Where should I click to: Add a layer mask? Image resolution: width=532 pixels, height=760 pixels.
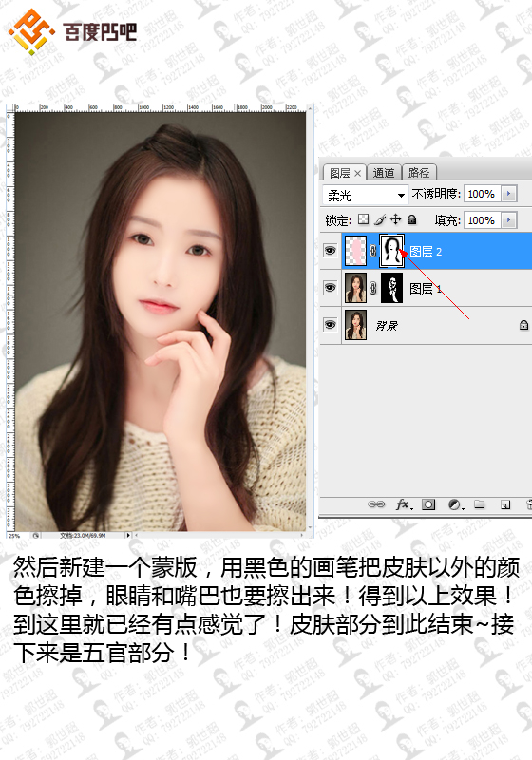(x=428, y=504)
